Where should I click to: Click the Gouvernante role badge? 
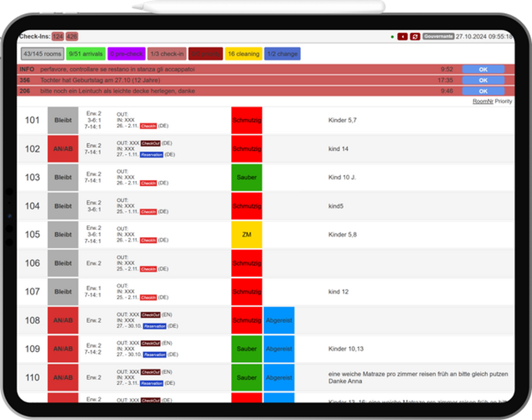pyautogui.click(x=438, y=36)
